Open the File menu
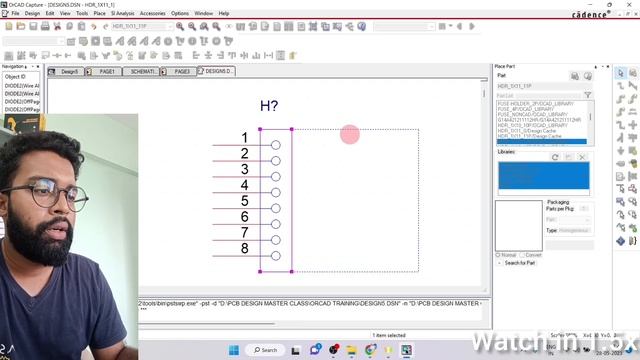This screenshot has height=360, width=640. 16,13
